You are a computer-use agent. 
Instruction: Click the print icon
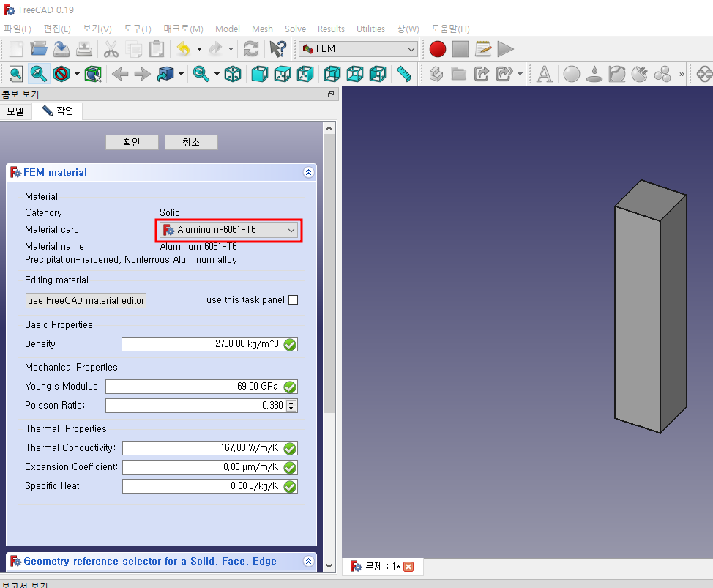[x=84, y=49]
